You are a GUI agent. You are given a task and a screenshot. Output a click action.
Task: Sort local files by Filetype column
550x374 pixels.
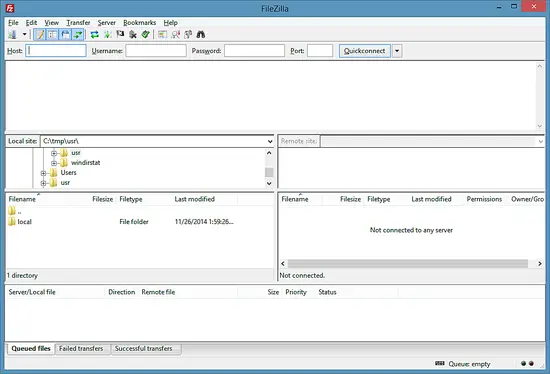(131, 199)
